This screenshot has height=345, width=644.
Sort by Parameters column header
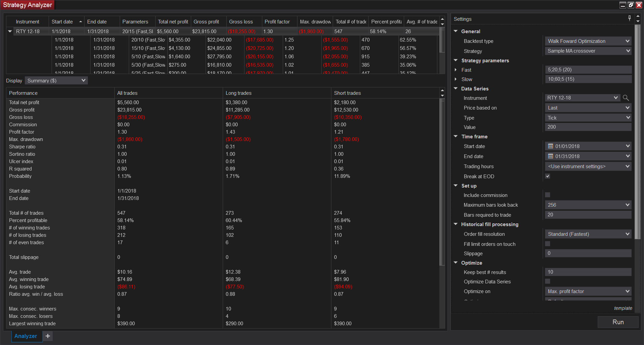[137, 22]
